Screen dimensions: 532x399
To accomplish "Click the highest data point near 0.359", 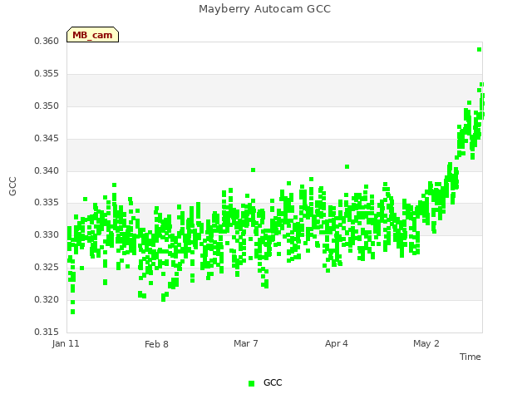I will point(479,50).
